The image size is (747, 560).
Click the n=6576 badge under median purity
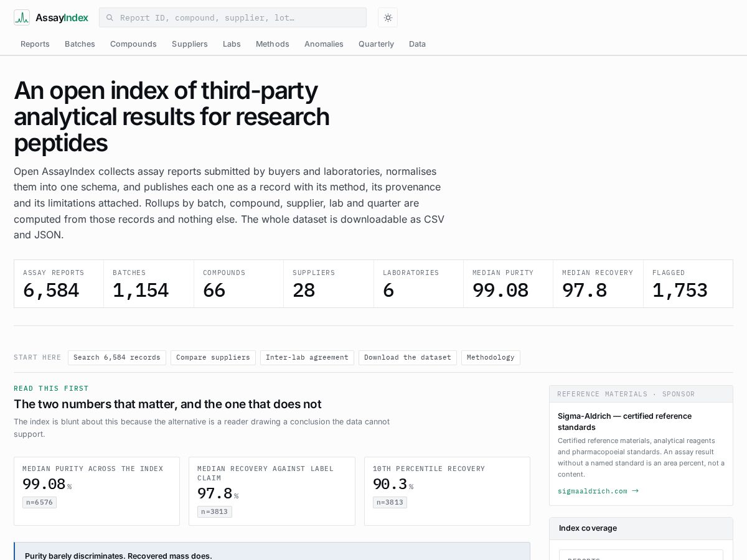coord(39,502)
